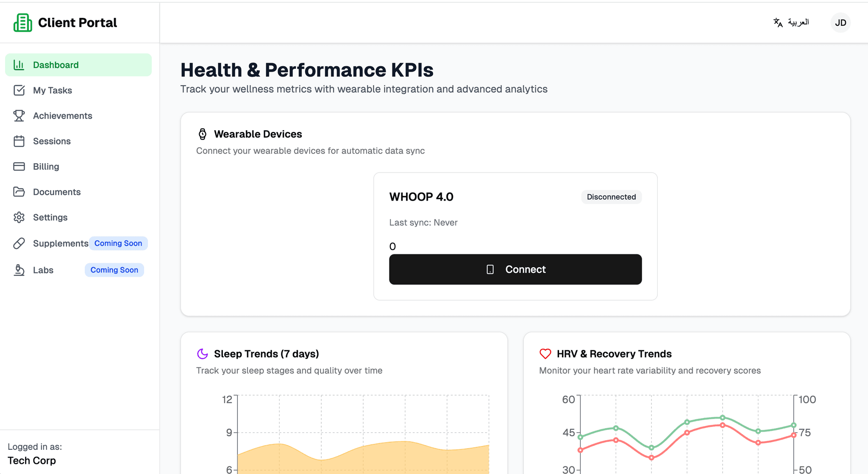868x474 pixels.
Task: Click the heart icon on HRV trends
Action: coord(545,353)
